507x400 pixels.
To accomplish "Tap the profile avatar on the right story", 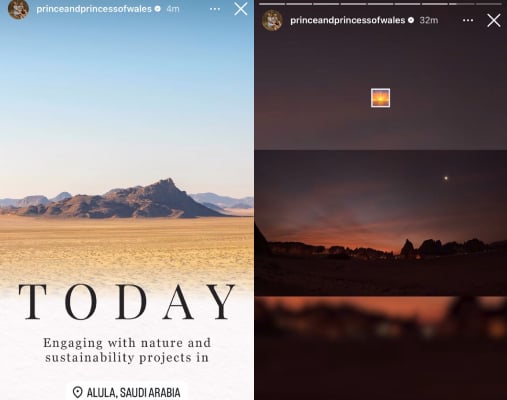I will (272, 20).
